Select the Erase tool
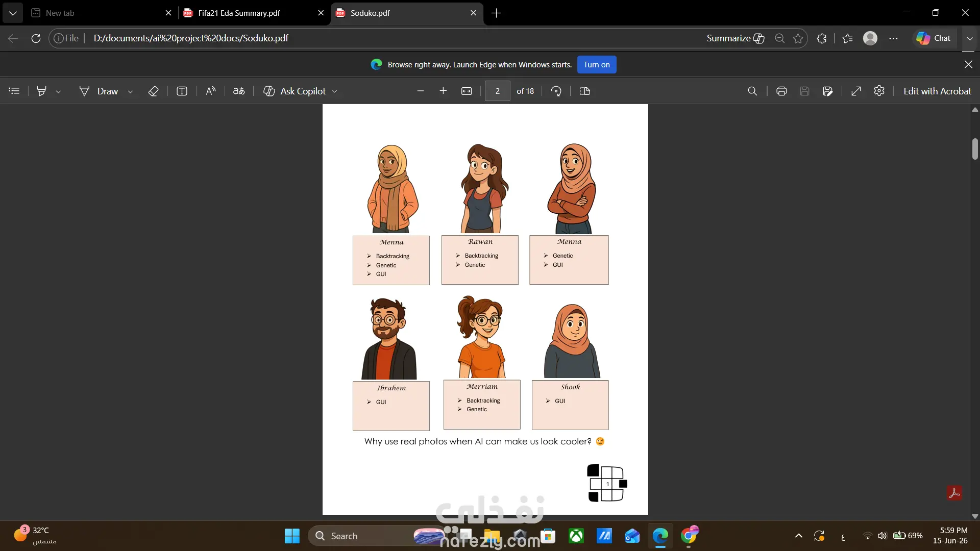 (153, 91)
